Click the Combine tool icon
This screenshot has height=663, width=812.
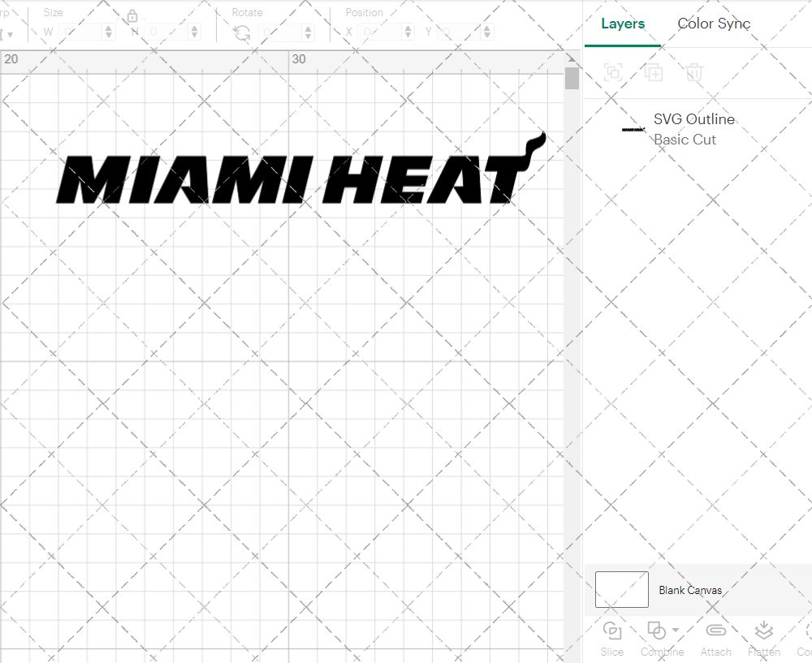click(x=656, y=631)
